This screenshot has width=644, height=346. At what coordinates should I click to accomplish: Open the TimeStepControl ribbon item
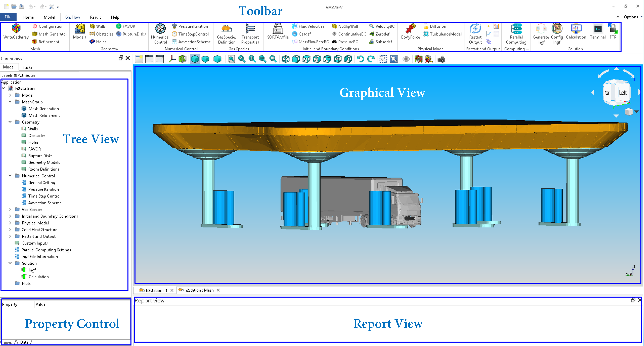click(190, 34)
